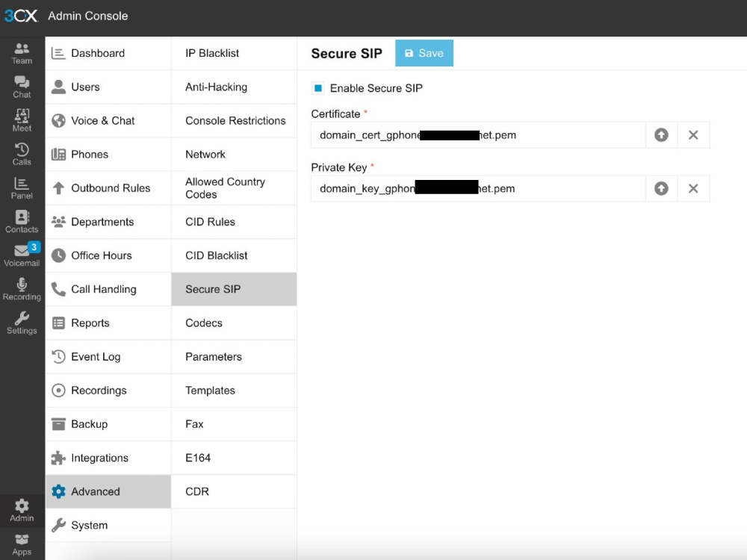Open Office Hours menu item
The width and height of the screenshot is (747, 560).
click(x=108, y=255)
